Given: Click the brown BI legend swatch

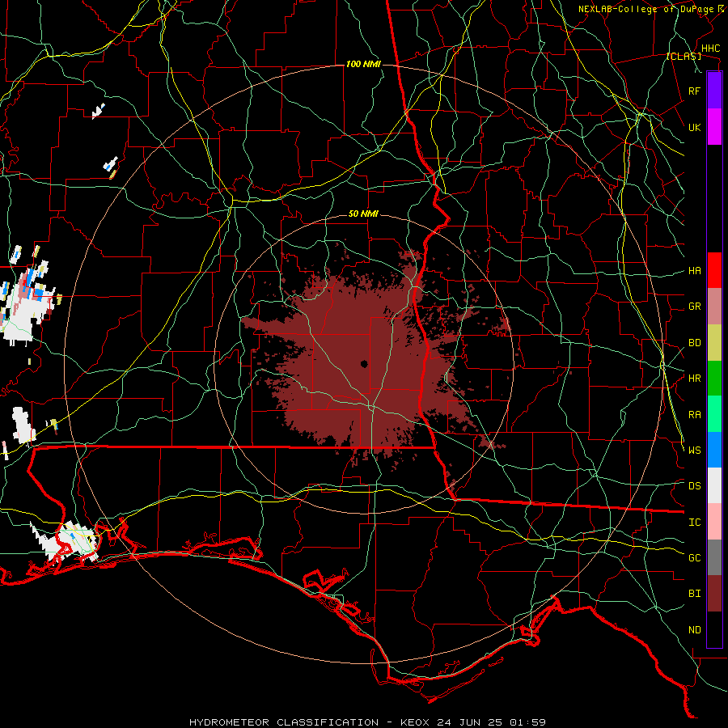Looking at the screenshot, I should point(714,594).
